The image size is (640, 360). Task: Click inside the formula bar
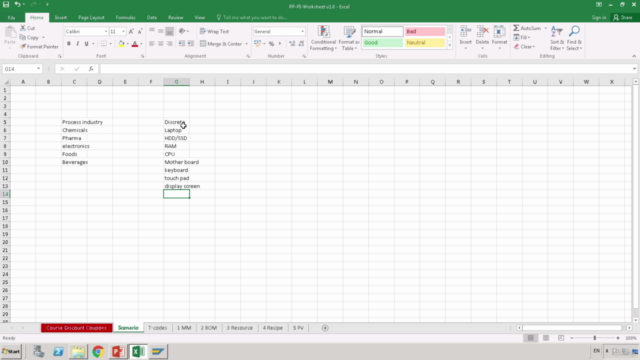[366, 69]
